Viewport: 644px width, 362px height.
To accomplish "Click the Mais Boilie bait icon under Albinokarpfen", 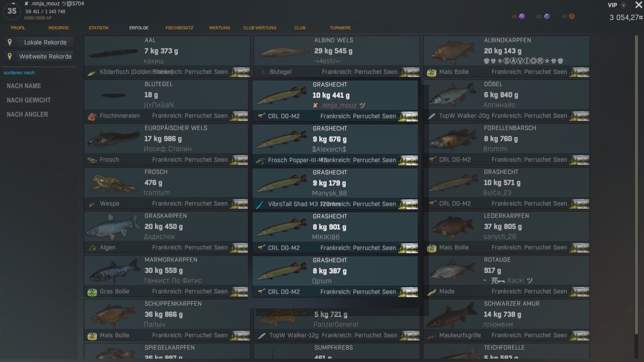I will pos(431,72).
